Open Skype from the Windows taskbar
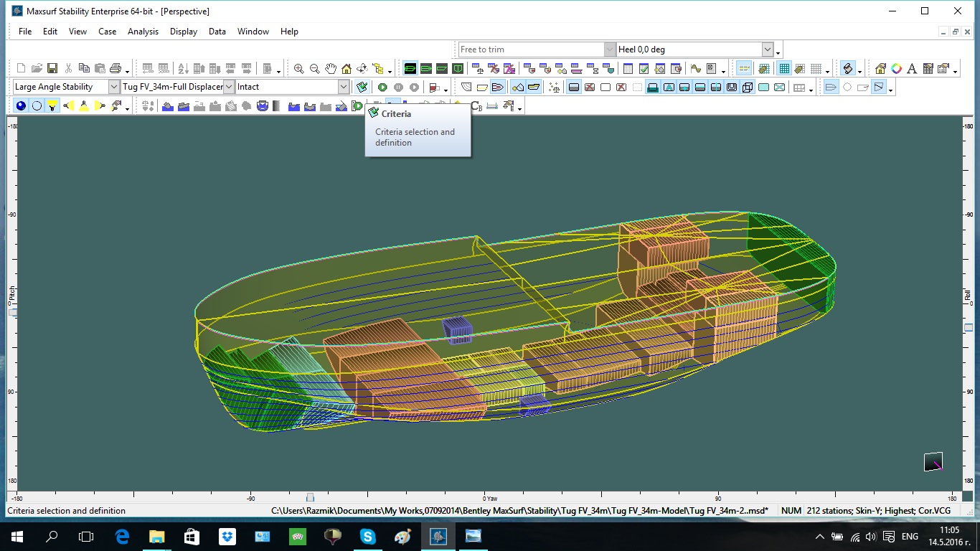The width and height of the screenshot is (980, 551). [367, 536]
